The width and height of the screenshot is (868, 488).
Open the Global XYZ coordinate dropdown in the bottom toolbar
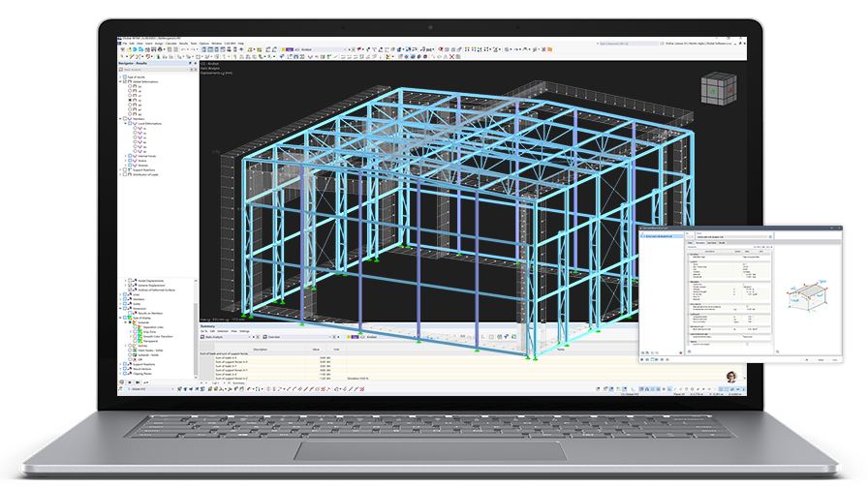pos(172,389)
